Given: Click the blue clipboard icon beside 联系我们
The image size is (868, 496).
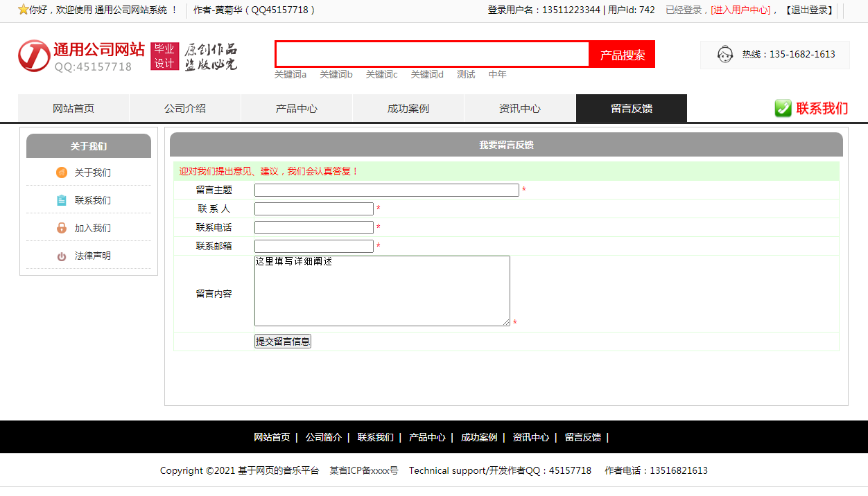Looking at the screenshot, I should coord(62,200).
